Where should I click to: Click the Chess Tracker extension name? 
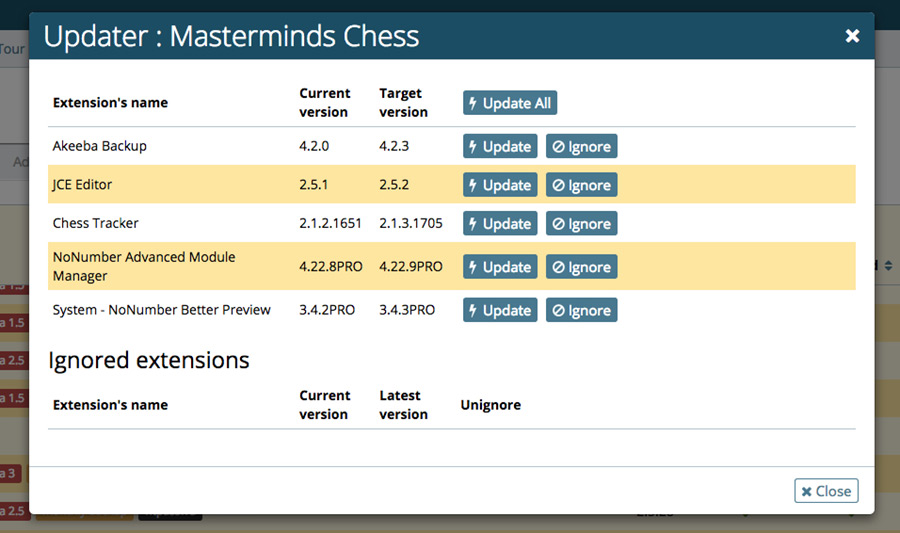(95, 223)
